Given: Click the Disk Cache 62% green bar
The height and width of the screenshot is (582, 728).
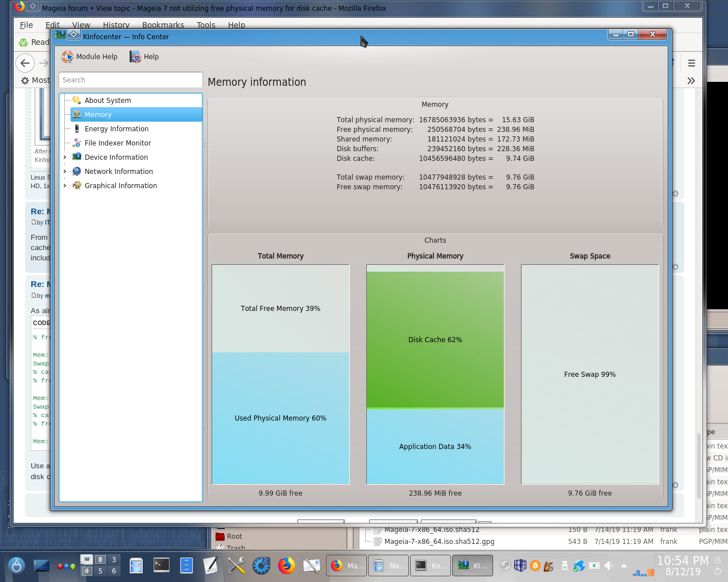Looking at the screenshot, I should click(x=435, y=340).
